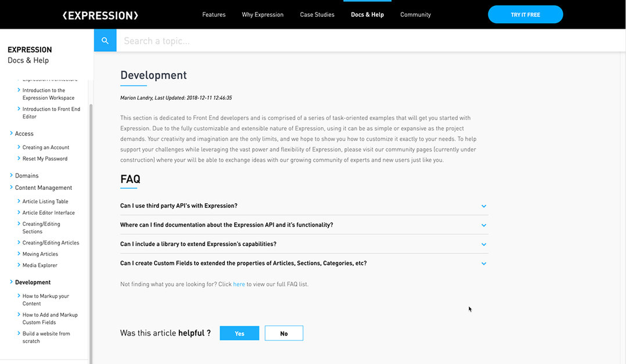The width and height of the screenshot is (626, 364).
Task: Click the arrow icon beside Content Management
Action: click(11, 188)
